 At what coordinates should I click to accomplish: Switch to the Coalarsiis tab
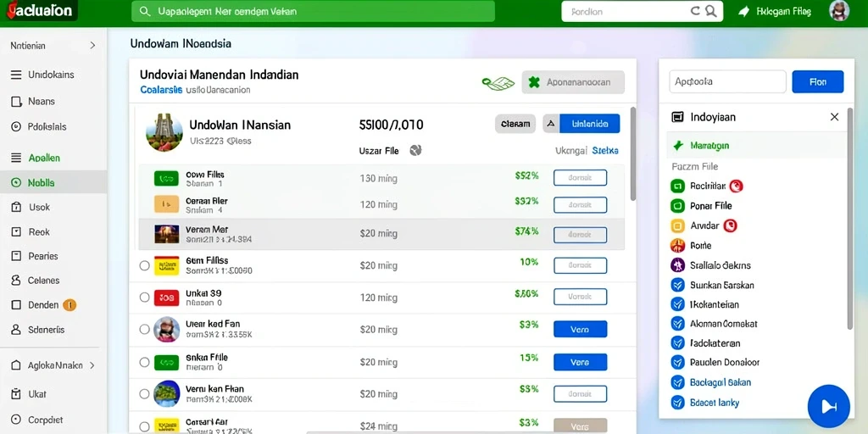161,90
